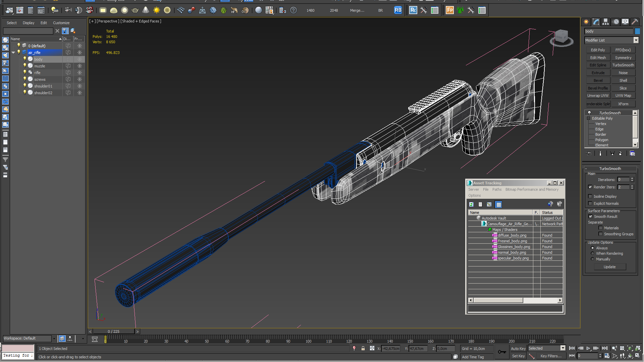644x362 pixels.
Task: Click the Play Animation button
Action: click(x=588, y=349)
